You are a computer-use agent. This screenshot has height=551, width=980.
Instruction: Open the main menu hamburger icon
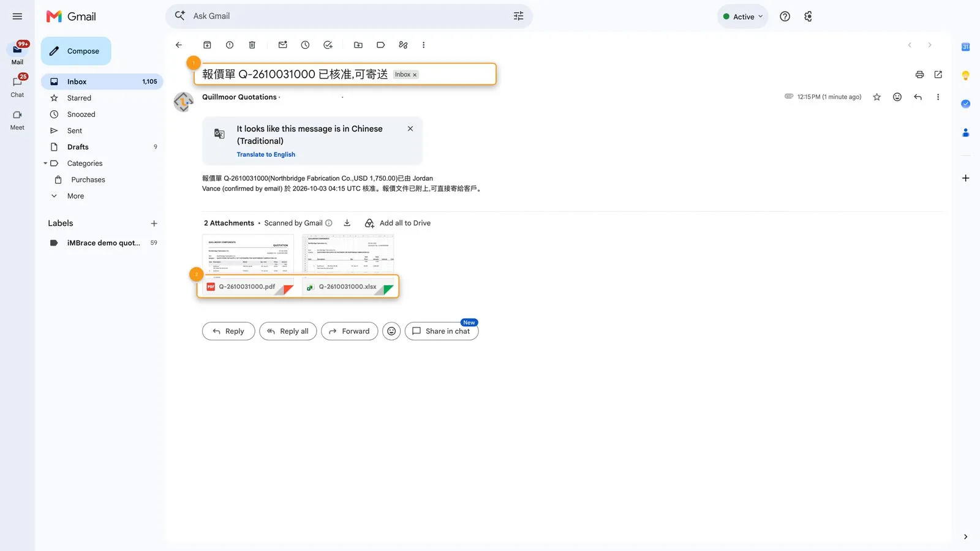(x=17, y=17)
